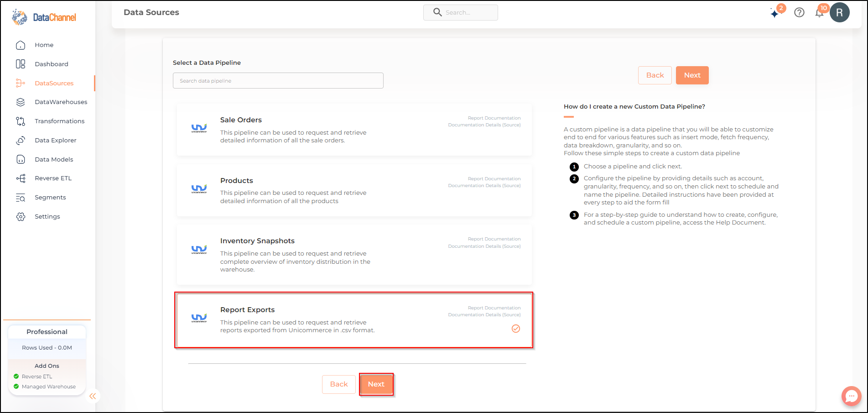Go to Home menu item

(x=44, y=45)
